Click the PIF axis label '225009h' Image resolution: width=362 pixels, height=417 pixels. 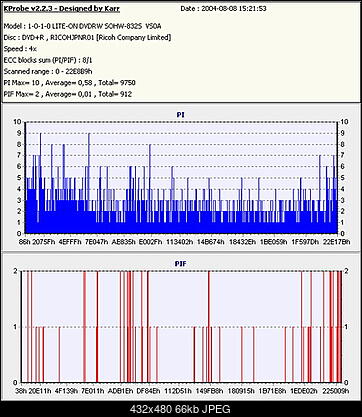[335, 391]
